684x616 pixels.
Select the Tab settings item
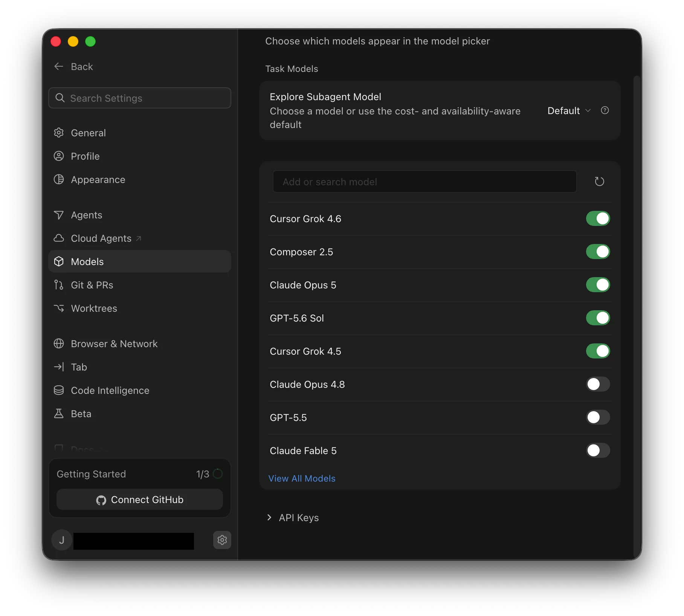tap(140, 367)
